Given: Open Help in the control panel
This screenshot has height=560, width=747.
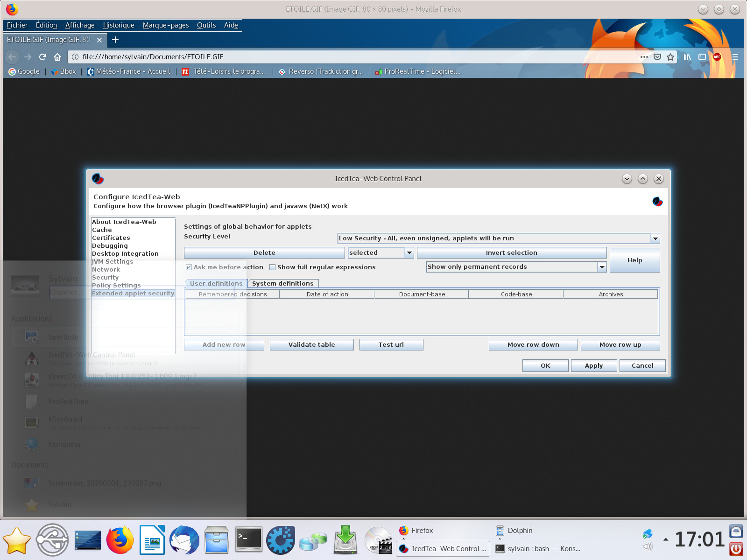Looking at the screenshot, I should point(634,260).
